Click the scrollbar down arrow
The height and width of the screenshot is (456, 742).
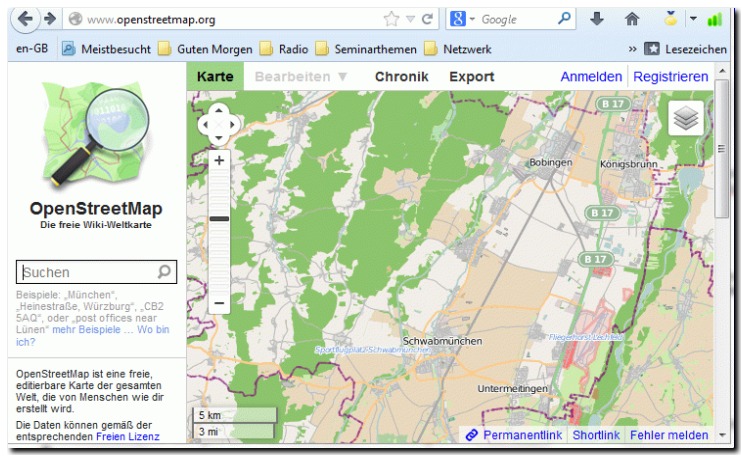pyautogui.click(x=722, y=435)
